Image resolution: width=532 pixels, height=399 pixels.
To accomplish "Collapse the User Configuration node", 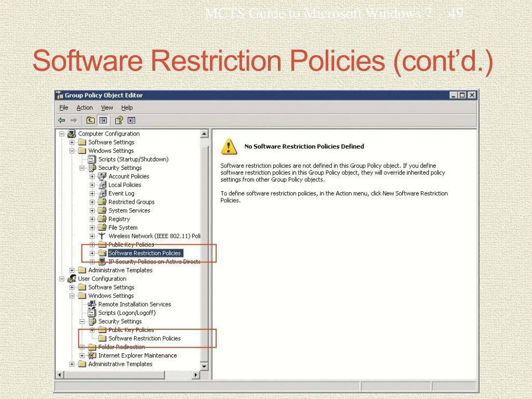I will click(62, 278).
